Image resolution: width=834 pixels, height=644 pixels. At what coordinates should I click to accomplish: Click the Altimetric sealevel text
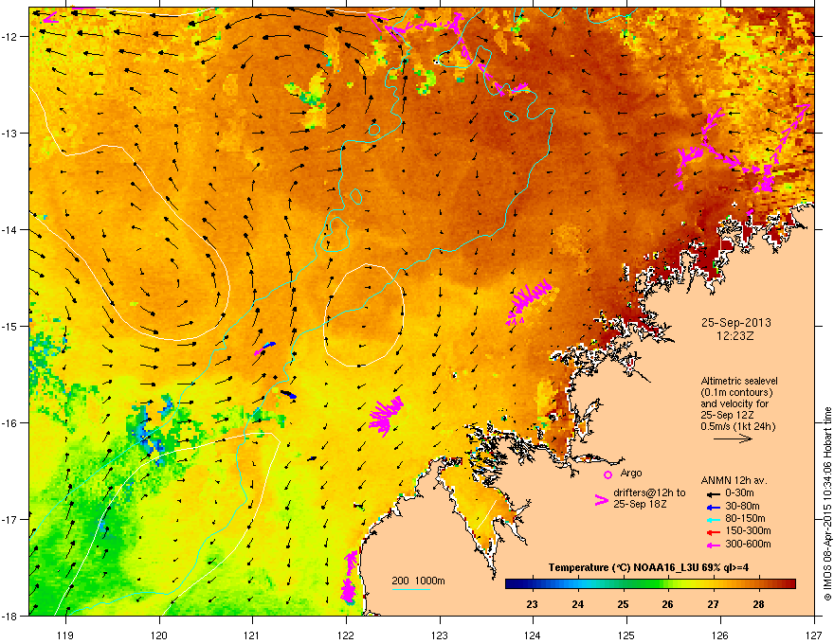click(739, 381)
